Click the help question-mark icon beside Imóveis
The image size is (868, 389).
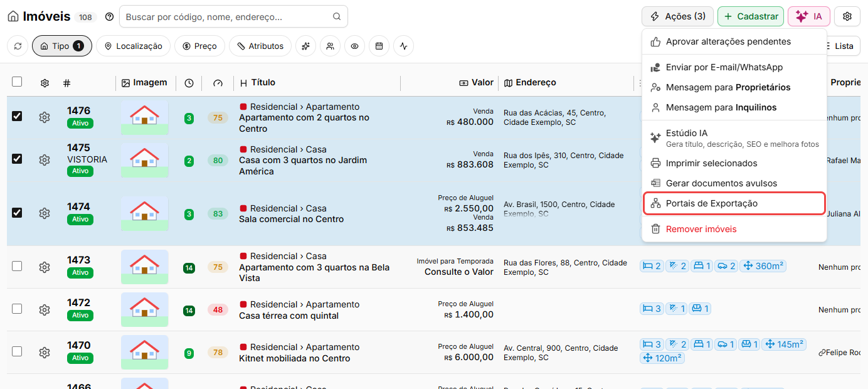109,17
